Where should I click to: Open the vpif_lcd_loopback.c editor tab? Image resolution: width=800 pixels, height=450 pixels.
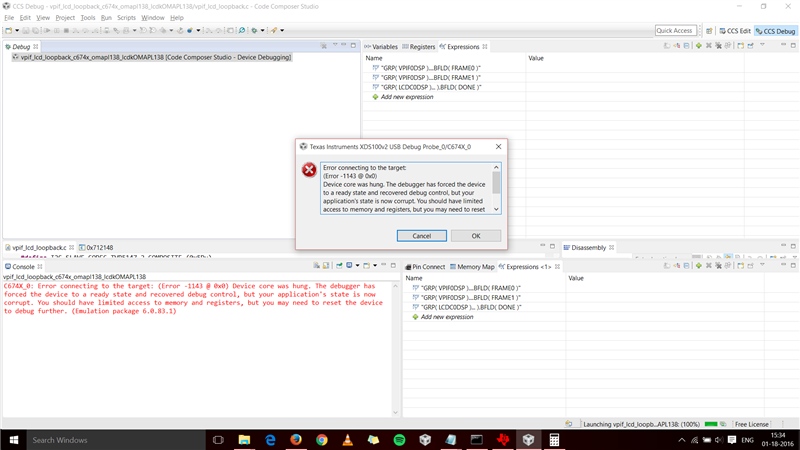(39, 247)
